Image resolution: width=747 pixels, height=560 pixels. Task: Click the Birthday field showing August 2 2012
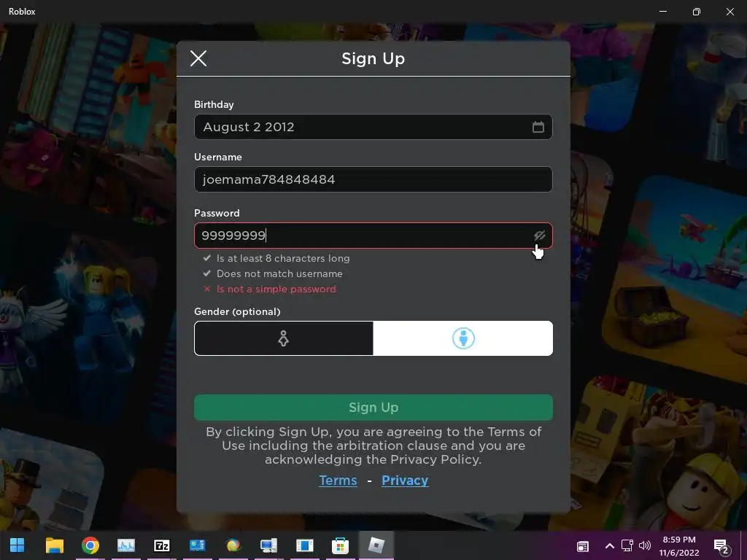(373, 127)
